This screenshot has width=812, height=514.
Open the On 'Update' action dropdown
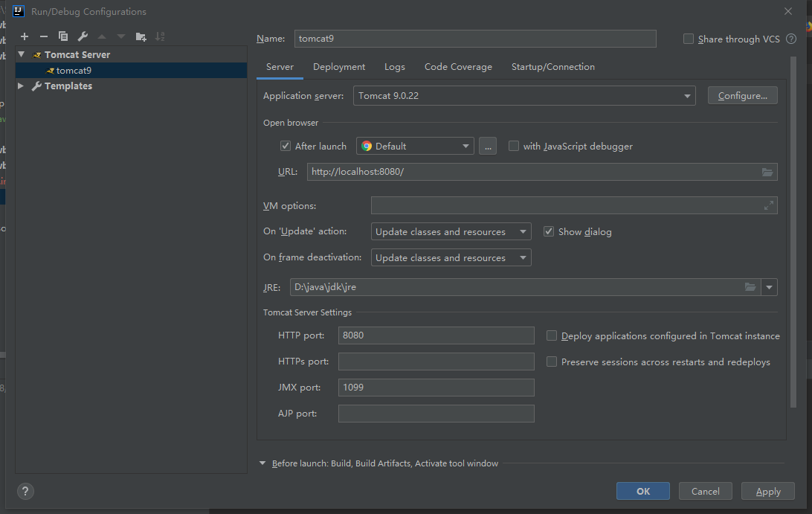(x=451, y=232)
